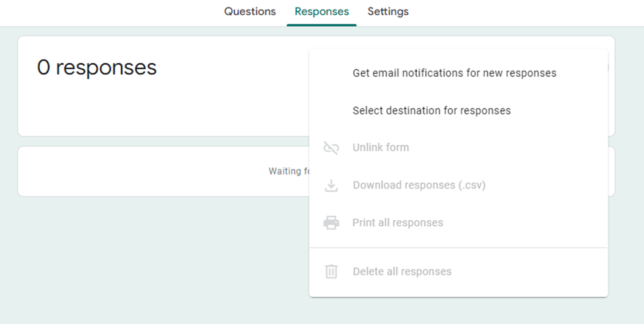
Task: Choose Get email notifications for new responses
Action: click(x=454, y=73)
